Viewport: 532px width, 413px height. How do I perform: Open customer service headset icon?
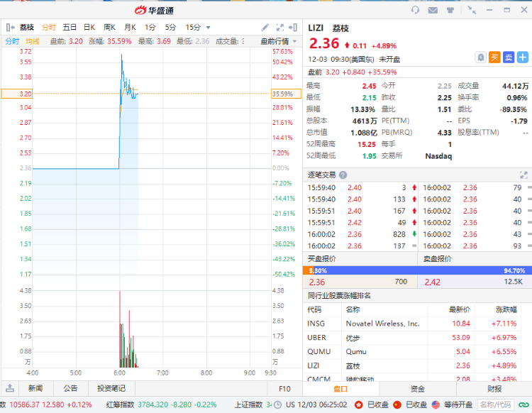[x=415, y=10]
